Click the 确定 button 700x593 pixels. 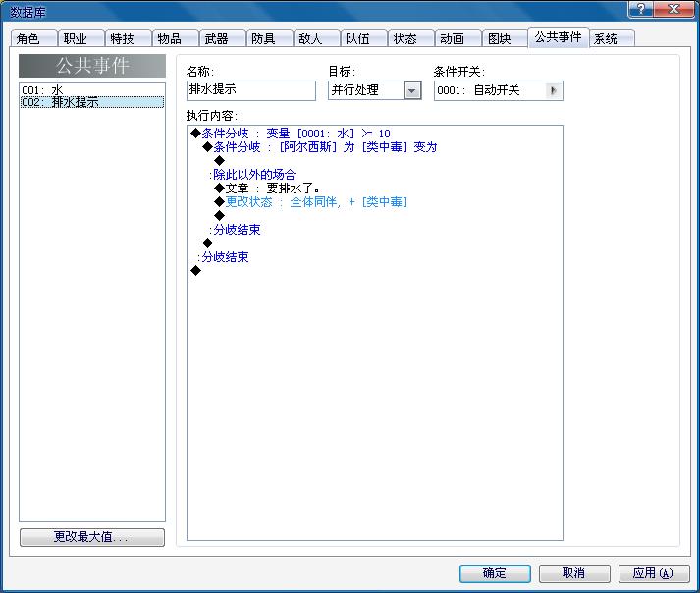tap(495, 573)
